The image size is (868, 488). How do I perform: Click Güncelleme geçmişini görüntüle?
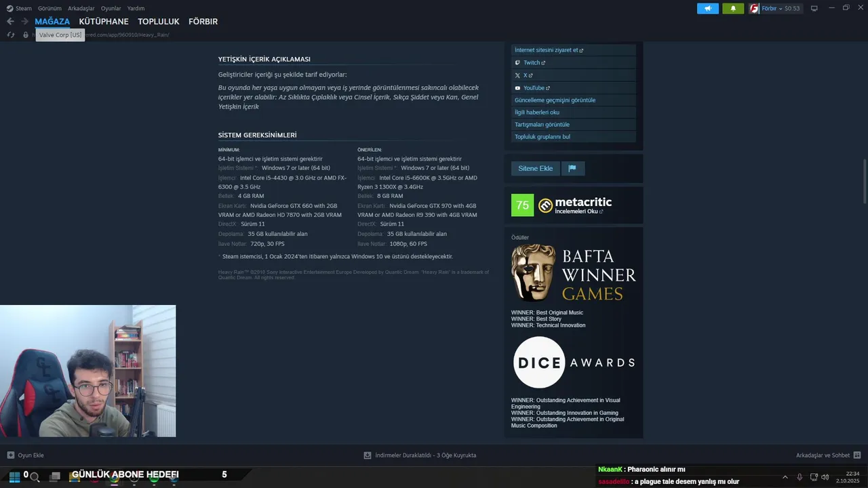[x=573, y=100]
